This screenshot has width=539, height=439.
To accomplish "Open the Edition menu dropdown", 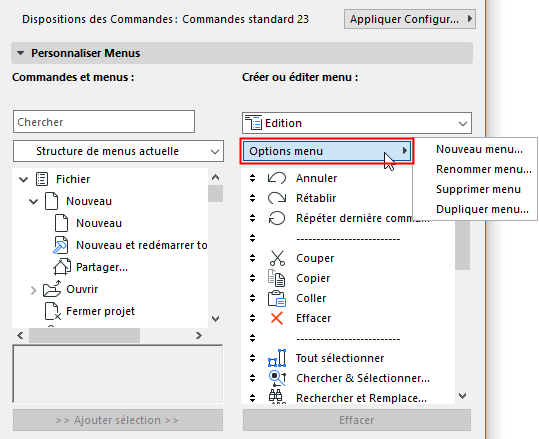I will click(x=357, y=123).
